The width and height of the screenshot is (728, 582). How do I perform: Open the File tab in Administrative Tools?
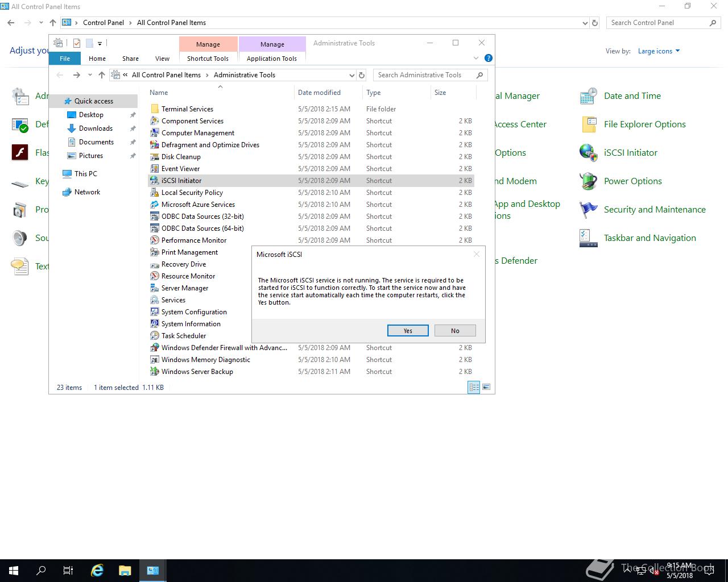65,59
